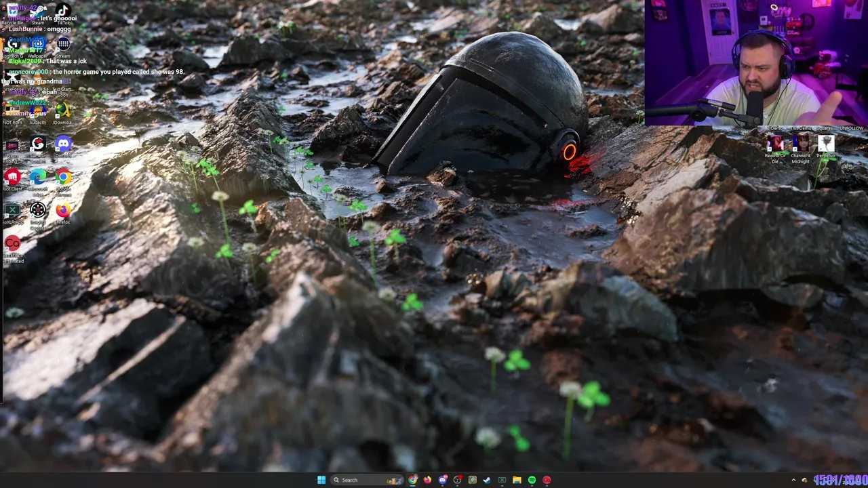Image resolution: width=868 pixels, height=488 pixels.
Task: Open Spotify from the taskbar
Action: [x=532, y=480]
